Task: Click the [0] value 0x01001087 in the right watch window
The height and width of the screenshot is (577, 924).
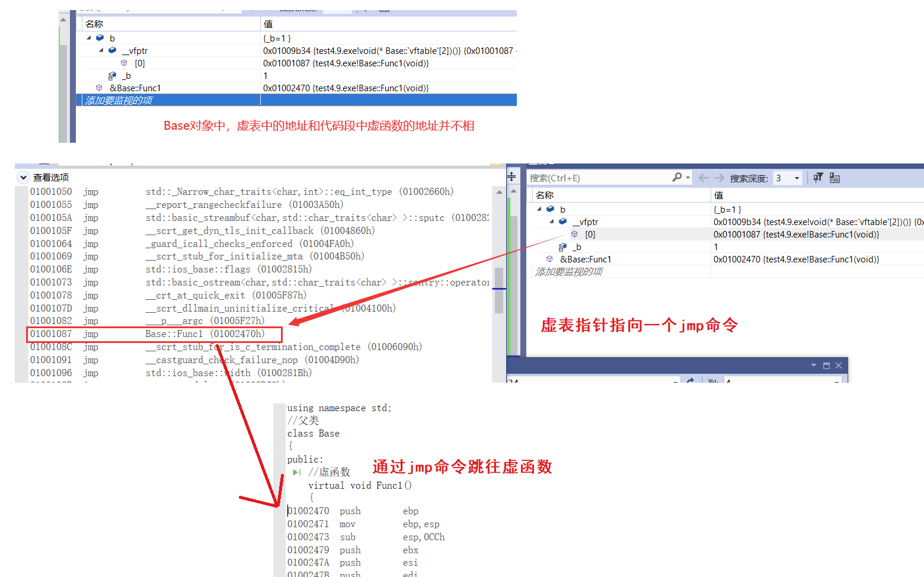Action: click(797, 235)
